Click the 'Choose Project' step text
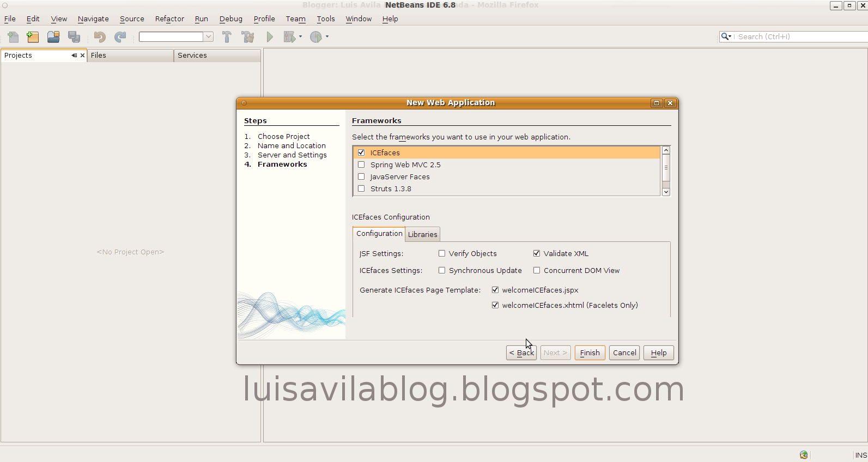This screenshot has height=462, width=868. click(x=284, y=136)
